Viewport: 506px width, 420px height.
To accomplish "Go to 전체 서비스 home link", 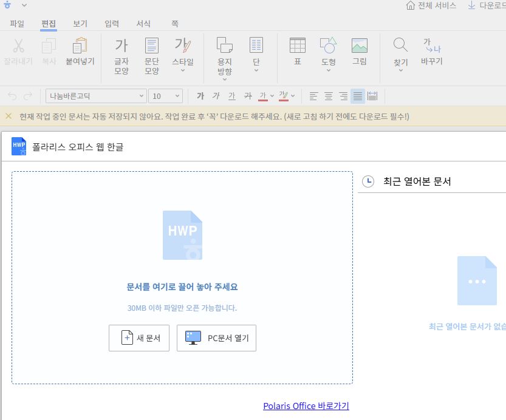I will point(431,5).
